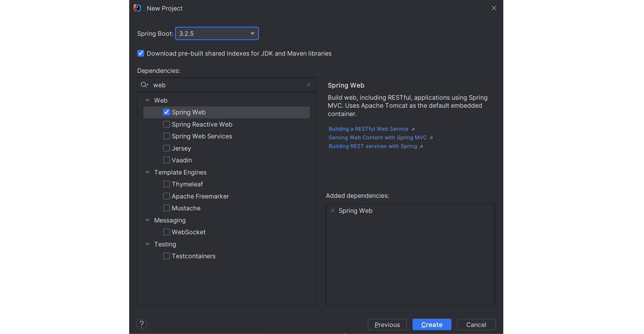Click the help question mark button

[x=142, y=324]
